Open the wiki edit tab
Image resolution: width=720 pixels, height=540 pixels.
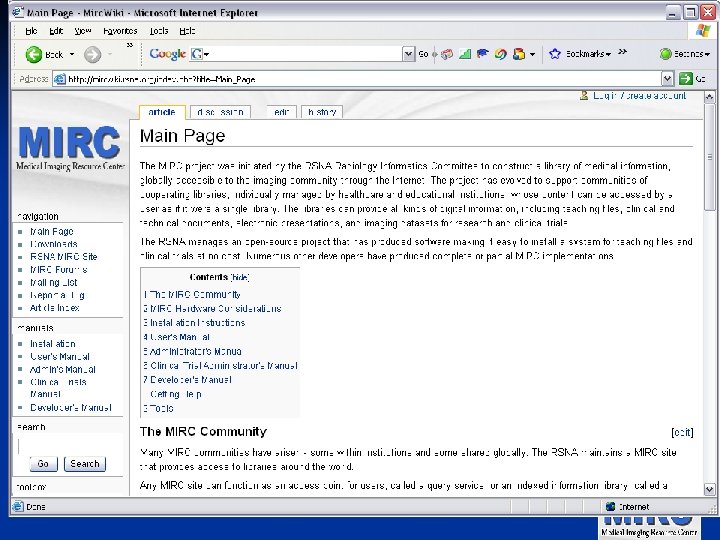[281, 112]
